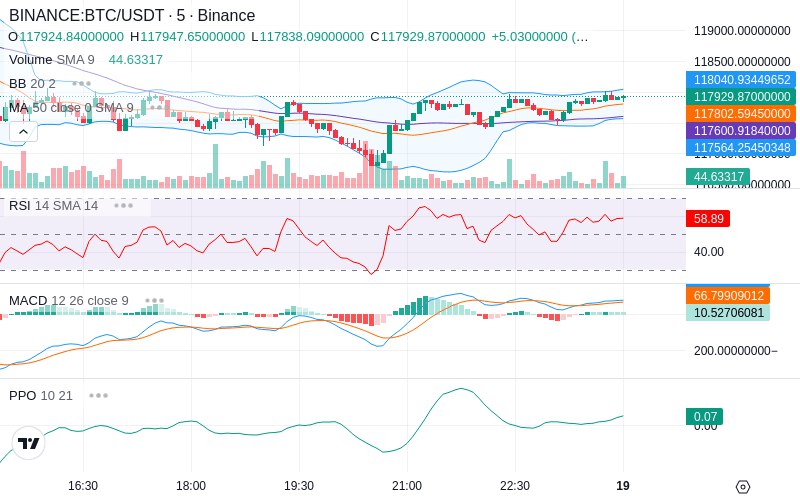Select the PPO 10 21 legend label
Image resolution: width=800 pixels, height=500 pixels.
coord(41,395)
